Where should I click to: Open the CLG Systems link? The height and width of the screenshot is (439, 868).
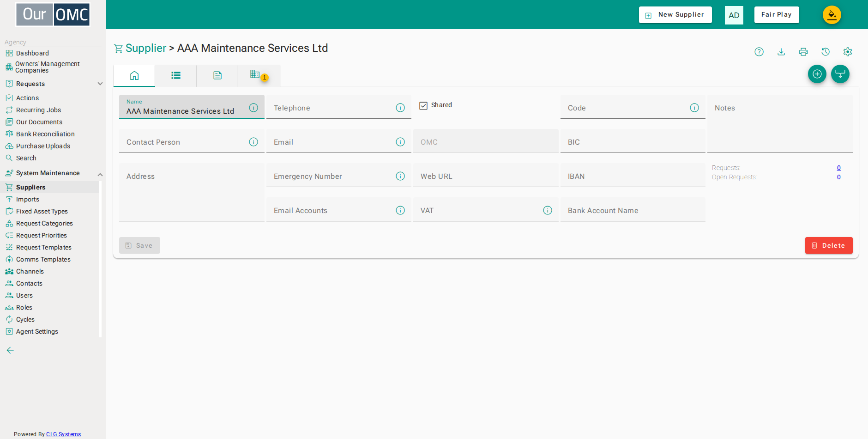coord(63,434)
